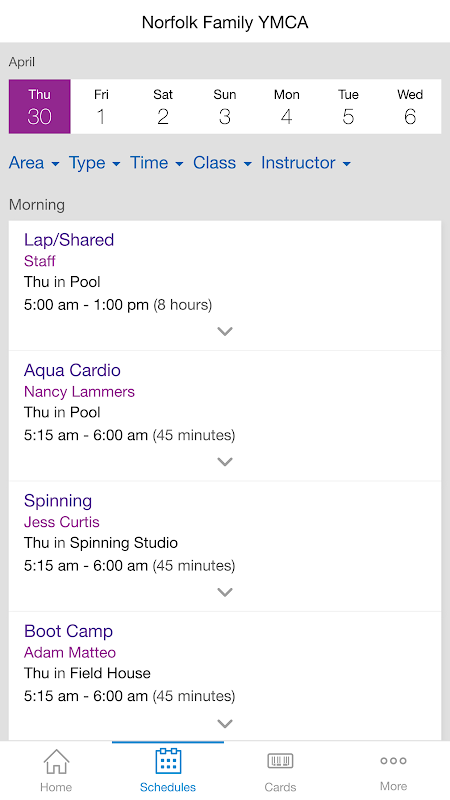Open the Instructor filter dropdown
Screen dimensions: 450x800
(306, 163)
